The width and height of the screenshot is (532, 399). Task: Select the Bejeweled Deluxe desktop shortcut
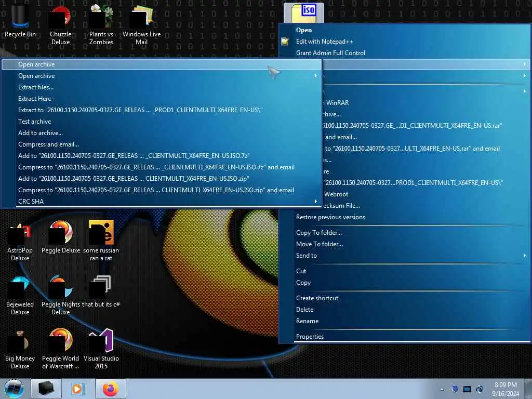click(20, 295)
